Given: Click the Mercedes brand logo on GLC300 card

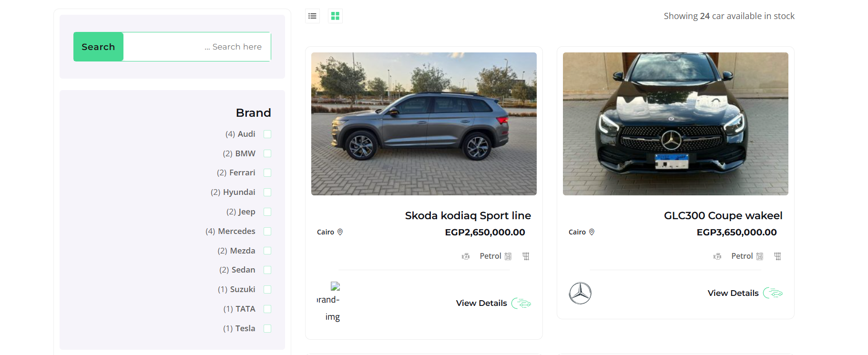Looking at the screenshot, I should point(580,293).
